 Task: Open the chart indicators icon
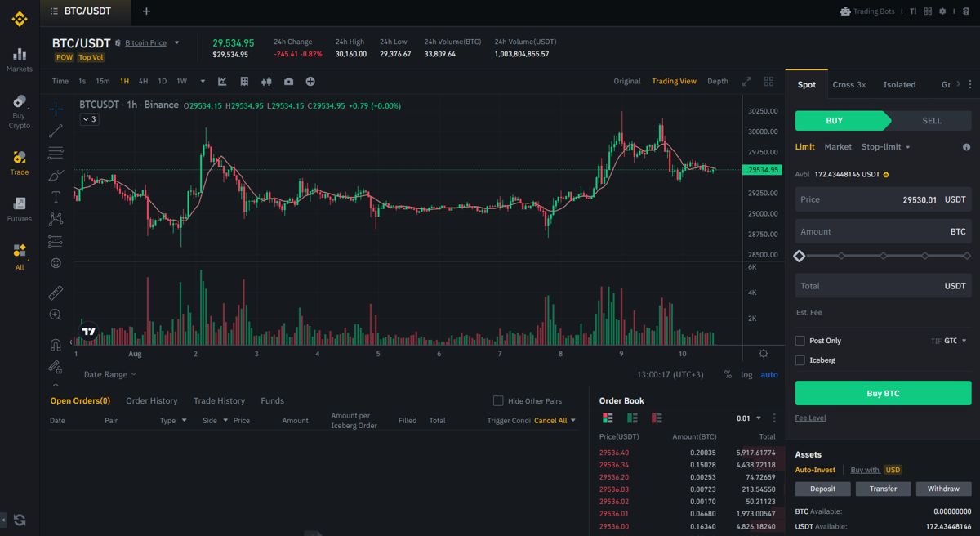click(222, 81)
